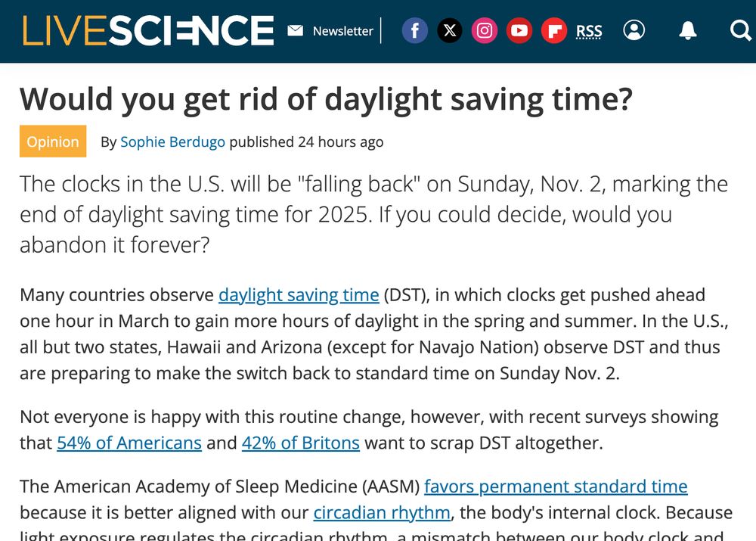Select the article headline
This screenshot has width=756, height=541.
(x=327, y=99)
